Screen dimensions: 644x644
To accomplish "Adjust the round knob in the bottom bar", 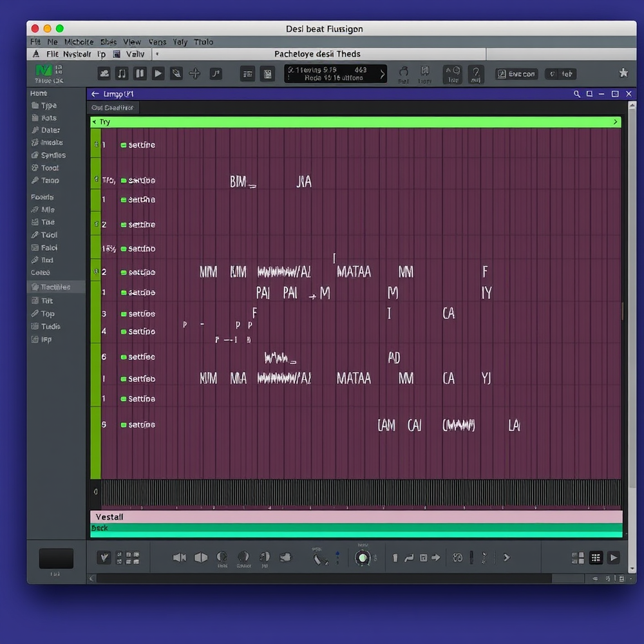I will pos(363,558).
